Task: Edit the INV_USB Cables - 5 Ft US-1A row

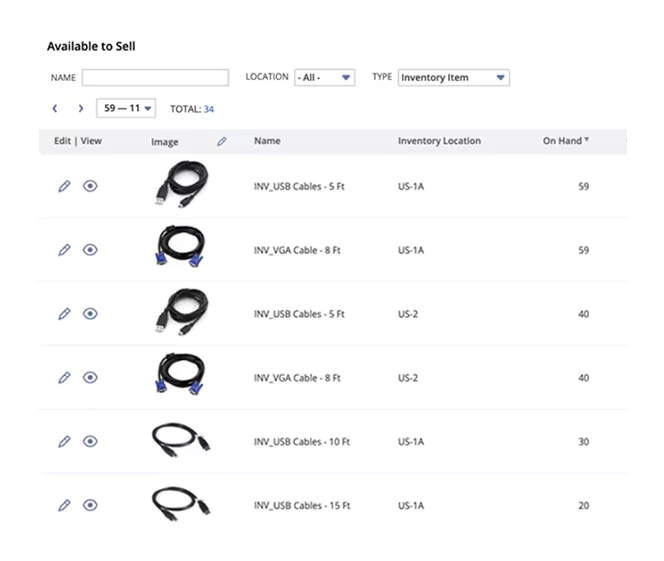Action: pos(64,186)
